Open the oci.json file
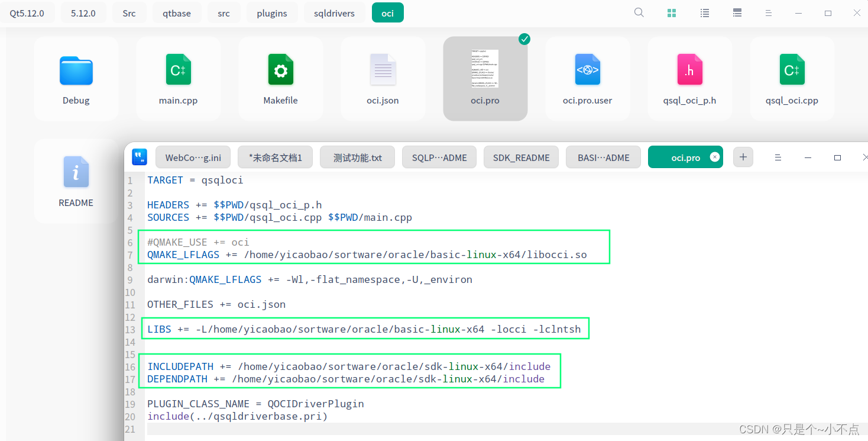Screen dimensions: 868x441 (x=383, y=77)
